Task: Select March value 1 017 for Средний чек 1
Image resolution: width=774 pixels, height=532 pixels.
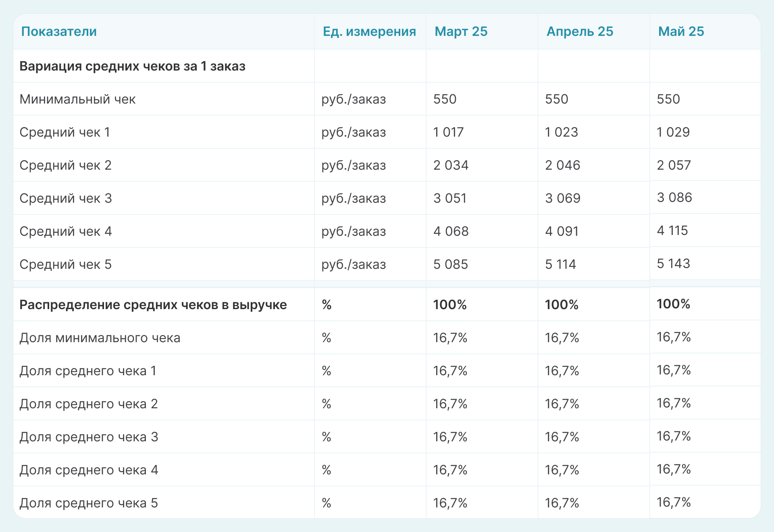Action: pyautogui.click(x=448, y=132)
